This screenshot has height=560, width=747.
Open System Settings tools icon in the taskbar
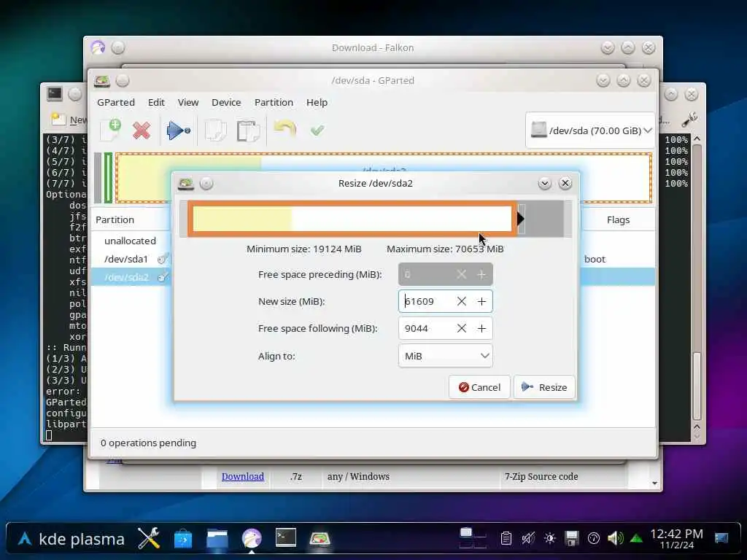pyautogui.click(x=149, y=539)
